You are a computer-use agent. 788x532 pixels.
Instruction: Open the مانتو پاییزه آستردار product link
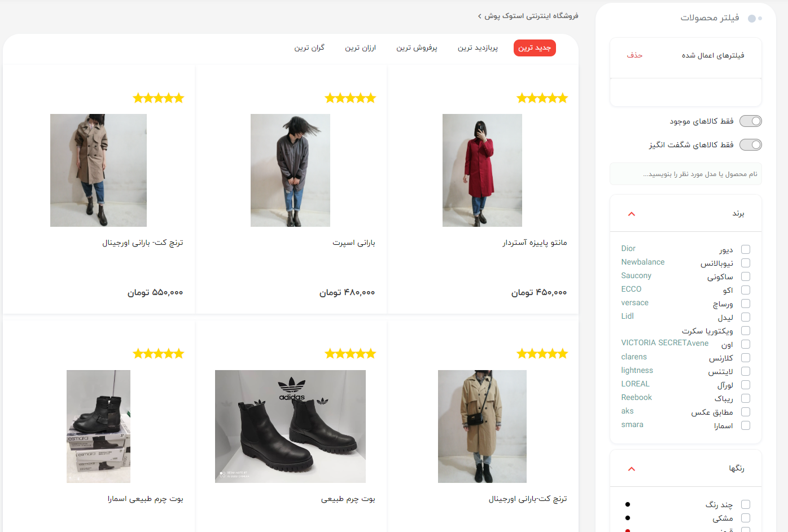tap(535, 243)
